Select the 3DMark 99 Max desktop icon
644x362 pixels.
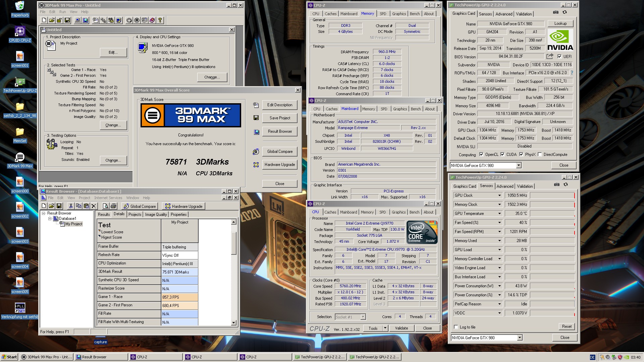[20, 160]
